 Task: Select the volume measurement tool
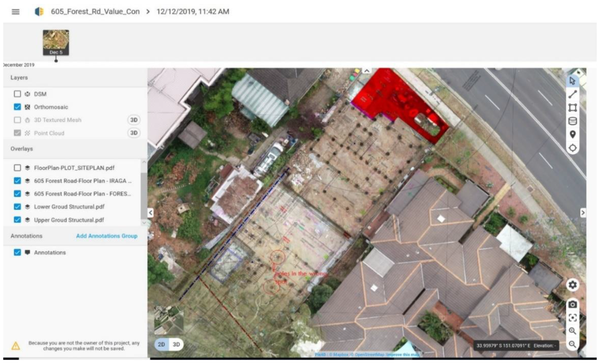click(573, 121)
